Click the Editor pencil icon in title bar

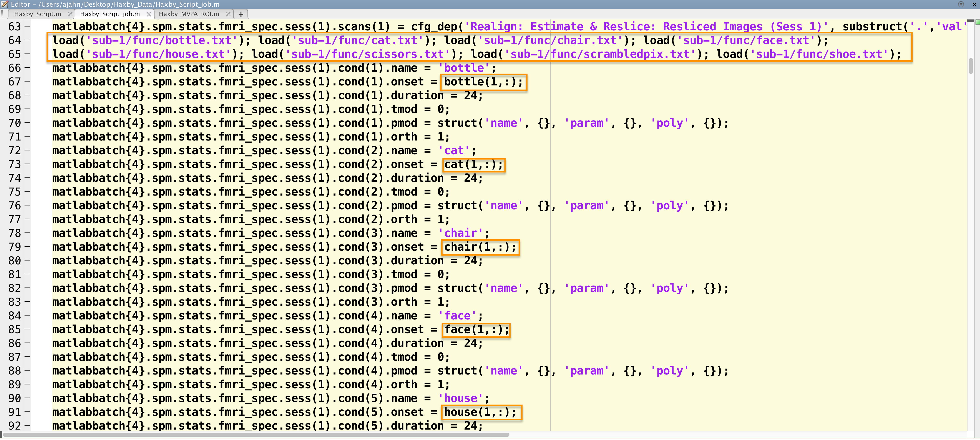[5, 4]
